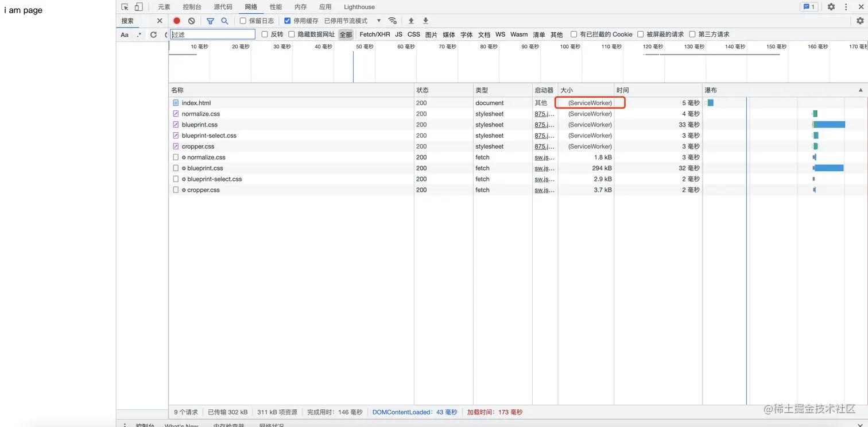Filter requests by Fetch/XHR
Viewport: 868px width, 427px height.
(375, 34)
